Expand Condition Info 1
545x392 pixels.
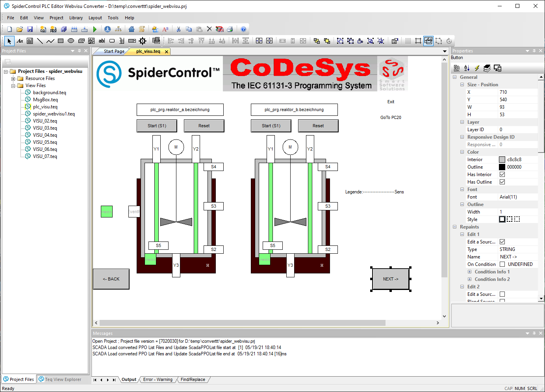(x=469, y=271)
